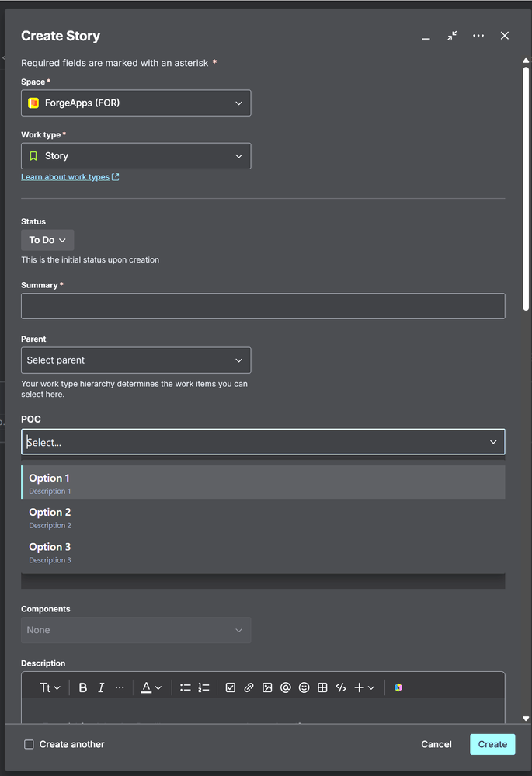Open text color picker
The width and height of the screenshot is (532, 776).
(151, 687)
